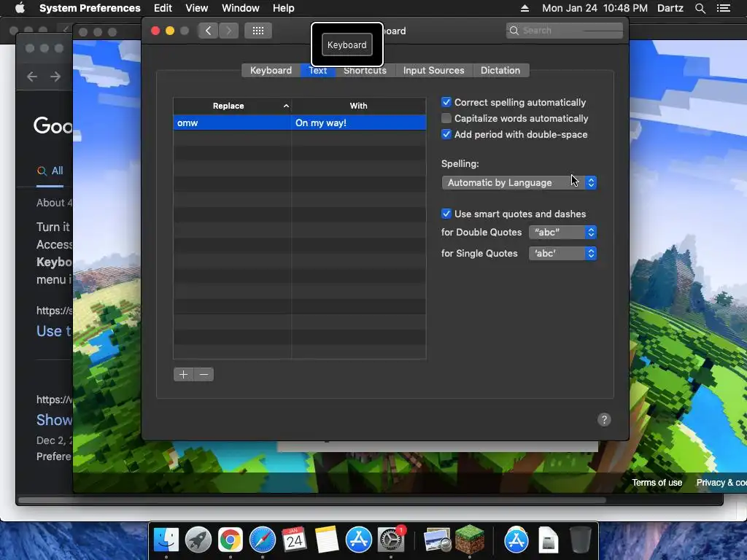Click the eject icon in menu bar

(x=525, y=8)
